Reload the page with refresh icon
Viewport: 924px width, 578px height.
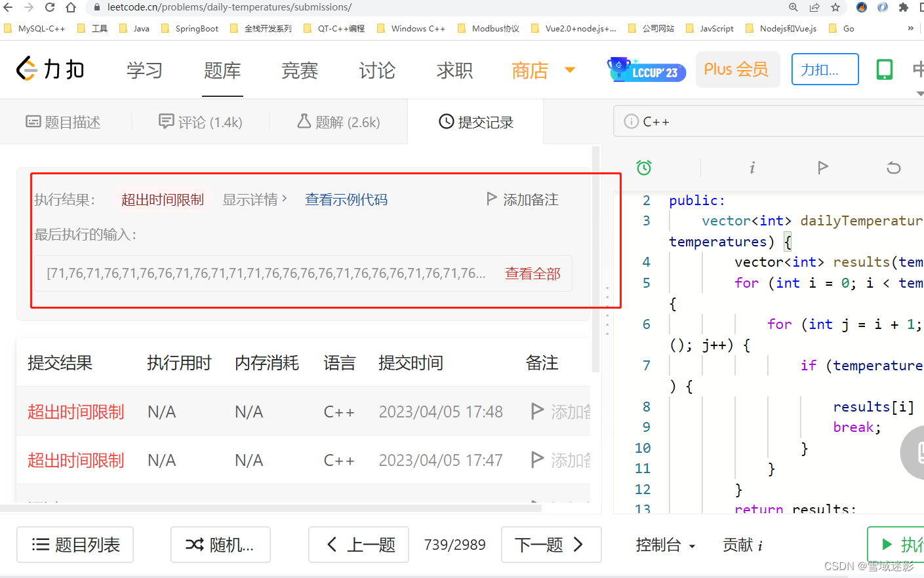pos(50,7)
